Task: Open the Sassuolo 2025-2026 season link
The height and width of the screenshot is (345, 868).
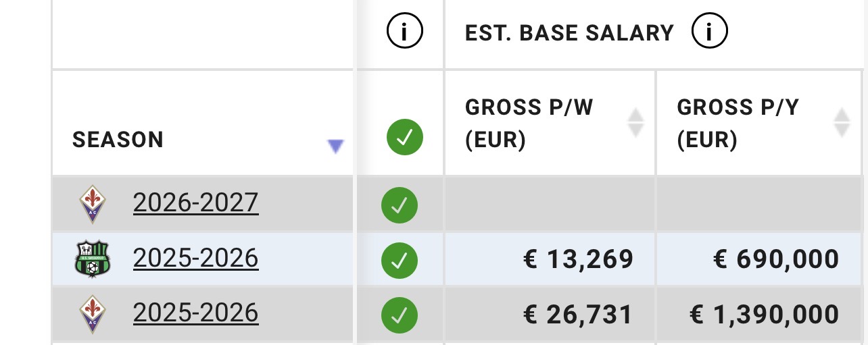Action: (195, 257)
